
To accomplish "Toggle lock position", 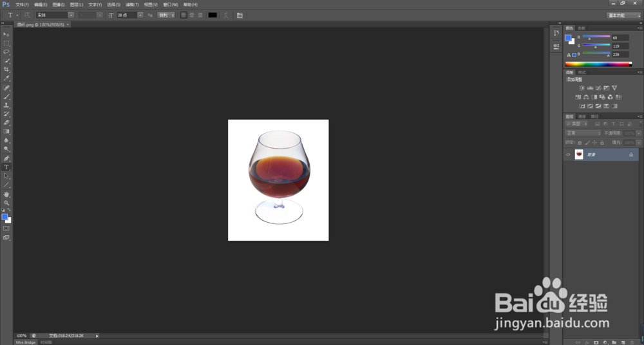I will (594, 142).
